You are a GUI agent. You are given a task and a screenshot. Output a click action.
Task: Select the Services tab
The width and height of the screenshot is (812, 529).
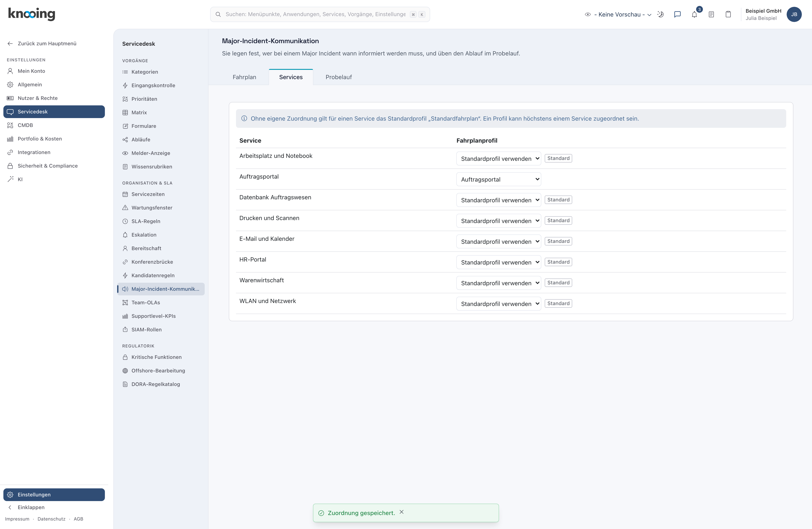point(291,77)
